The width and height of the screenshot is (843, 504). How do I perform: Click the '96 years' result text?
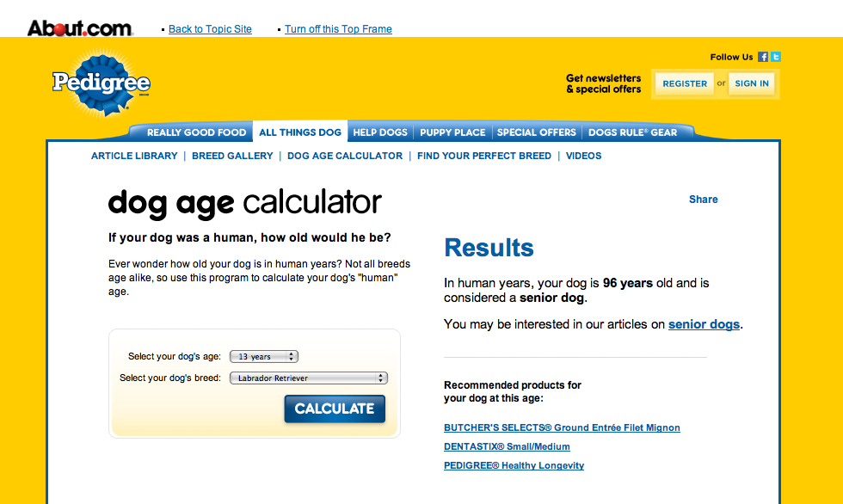tap(627, 283)
